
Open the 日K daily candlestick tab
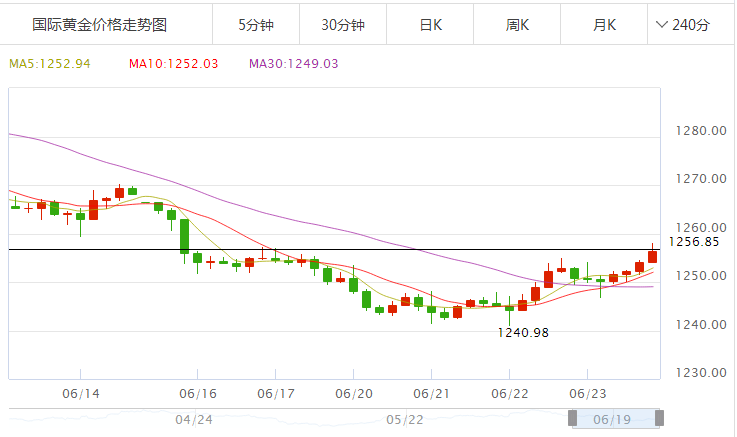click(430, 25)
